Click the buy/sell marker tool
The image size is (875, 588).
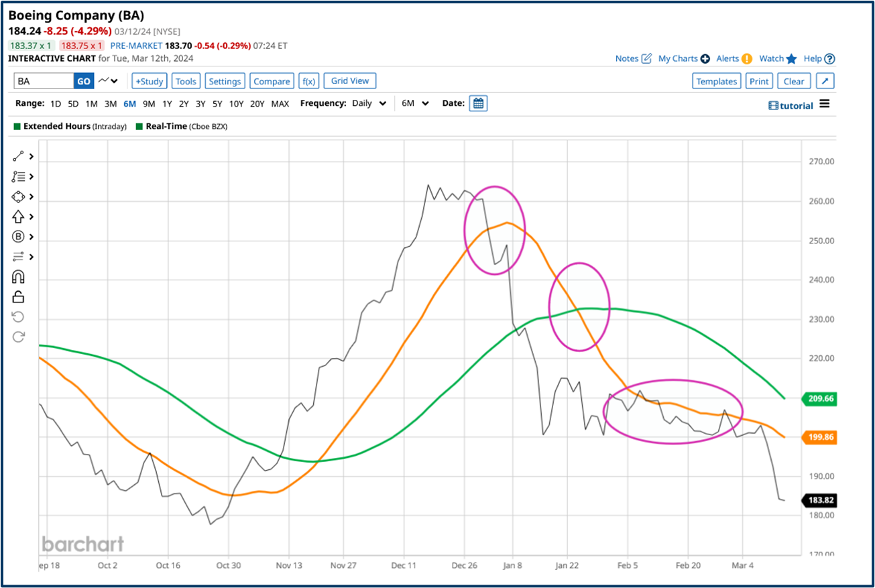18,236
